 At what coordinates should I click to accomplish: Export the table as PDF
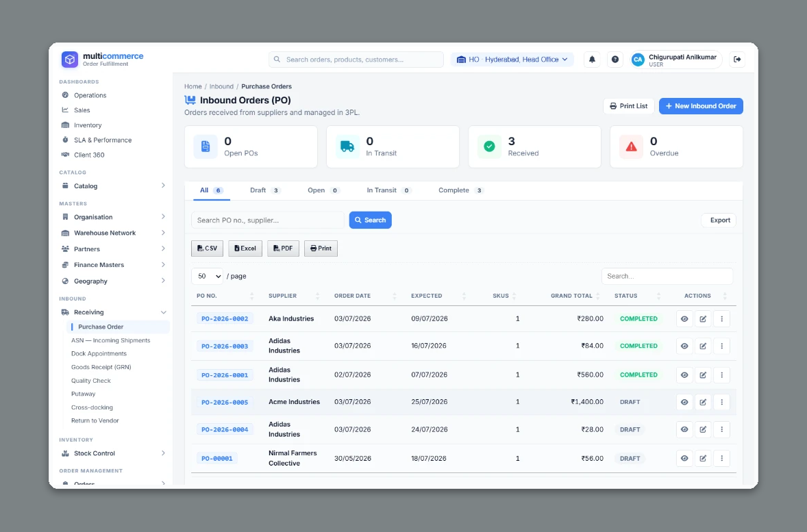pyautogui.click(x=283, y=249)
